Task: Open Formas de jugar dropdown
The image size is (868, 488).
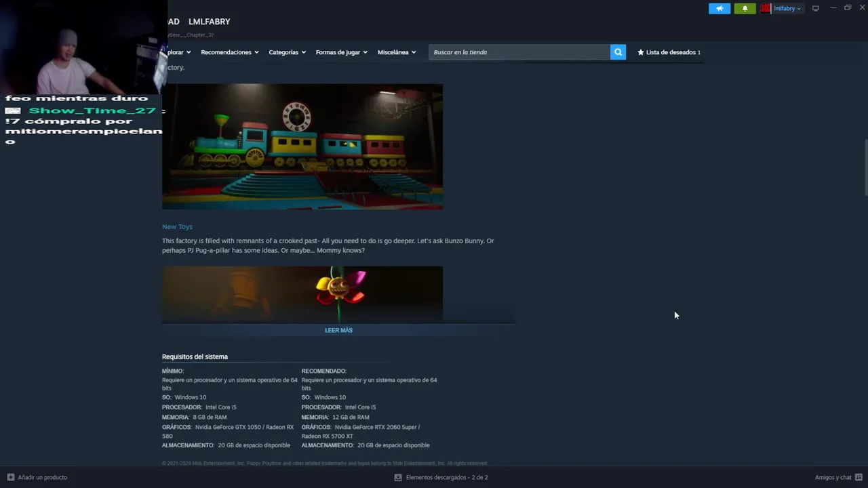Action: click(x=341, y=52)
